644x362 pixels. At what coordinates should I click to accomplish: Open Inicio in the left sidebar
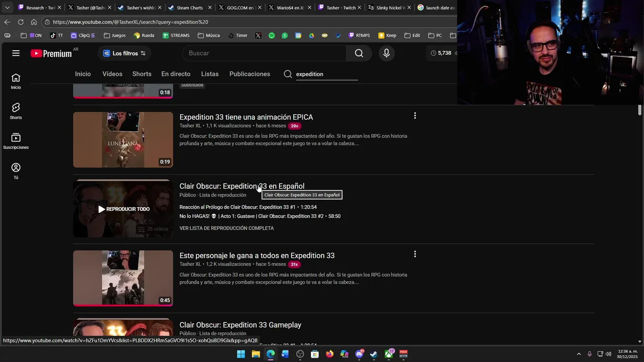coord(16,81)
